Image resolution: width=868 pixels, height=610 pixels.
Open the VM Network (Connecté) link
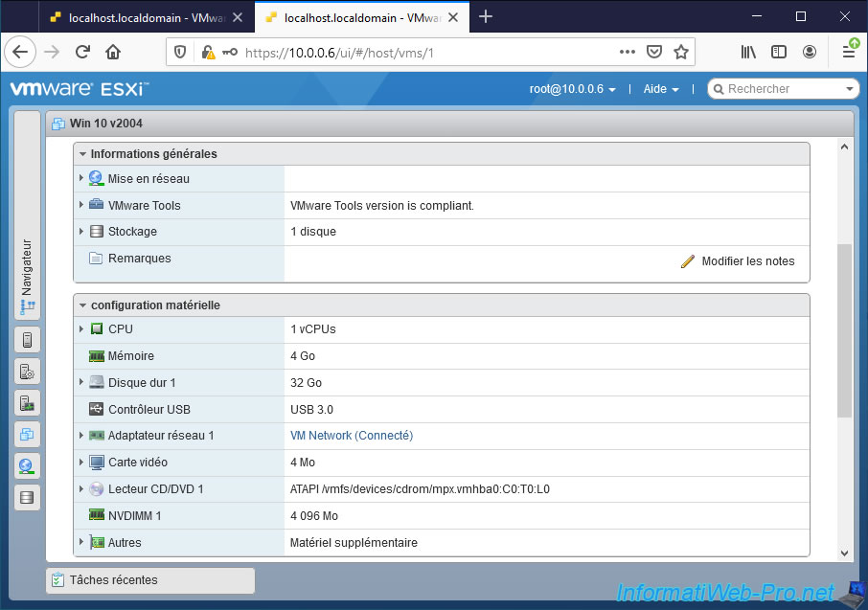[x=351, y=436]
